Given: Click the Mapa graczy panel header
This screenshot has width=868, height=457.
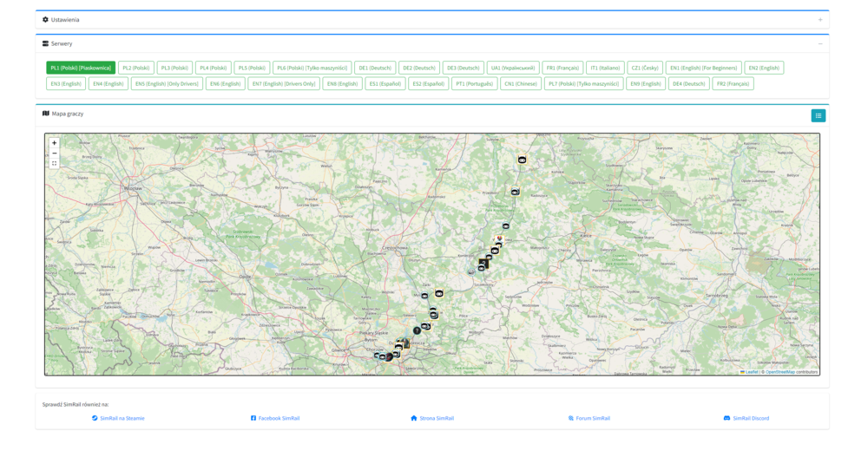Looking at the screenshot, I should 68,114.
